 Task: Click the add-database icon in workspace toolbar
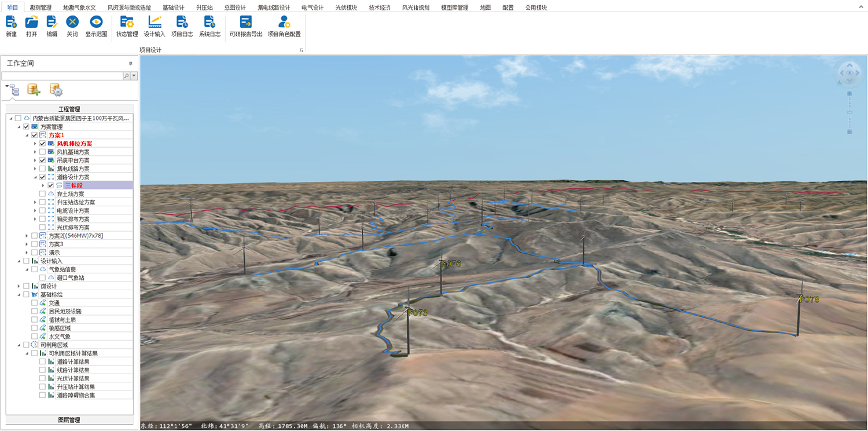point(34,89)
